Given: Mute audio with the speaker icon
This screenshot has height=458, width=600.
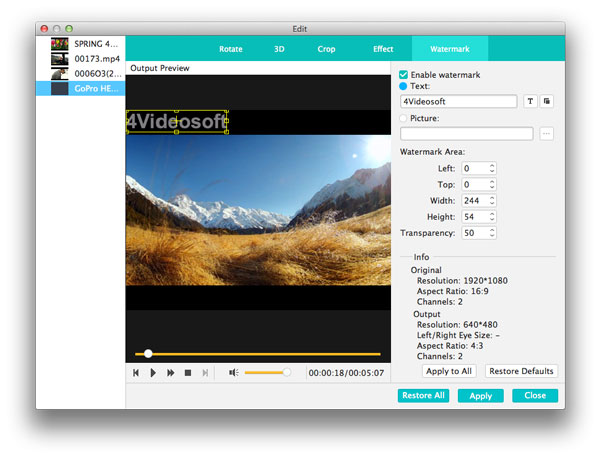Looking at the screenshot, I should click(233, 372).
